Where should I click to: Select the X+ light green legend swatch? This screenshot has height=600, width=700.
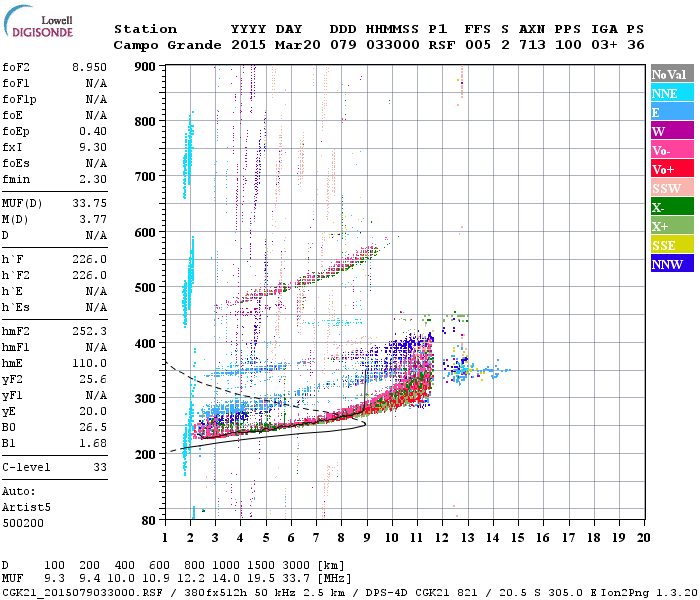(672, 226)
